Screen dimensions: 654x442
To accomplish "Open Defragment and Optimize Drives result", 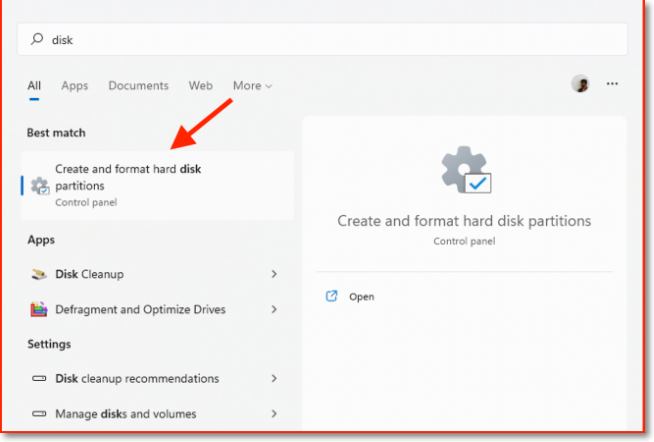I will coord(154,309).
